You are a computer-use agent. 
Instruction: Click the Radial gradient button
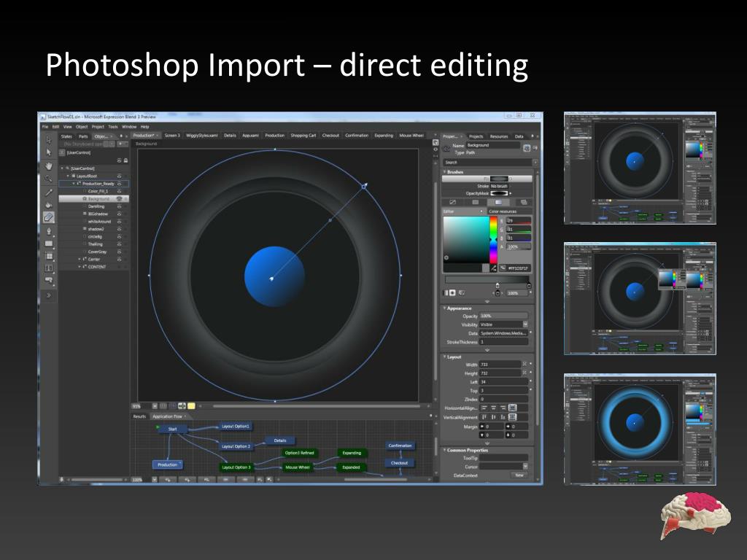point(452,293)
